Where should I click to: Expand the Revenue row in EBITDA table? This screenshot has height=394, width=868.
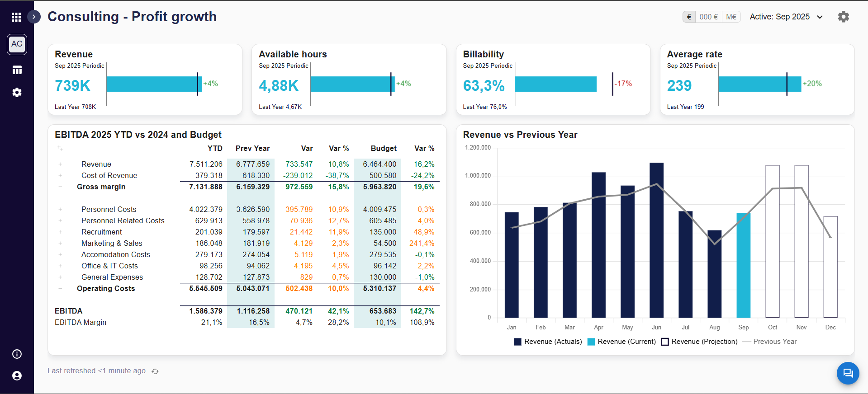(60, 164)
